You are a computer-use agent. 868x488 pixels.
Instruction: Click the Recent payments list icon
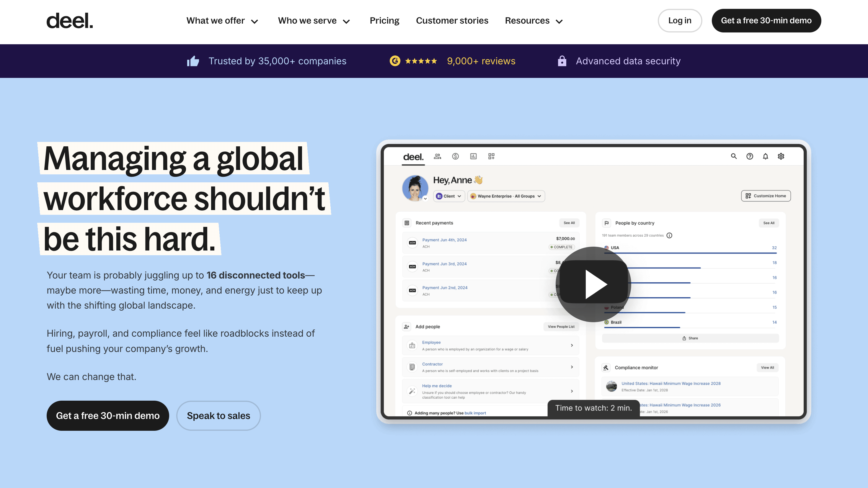407,223
